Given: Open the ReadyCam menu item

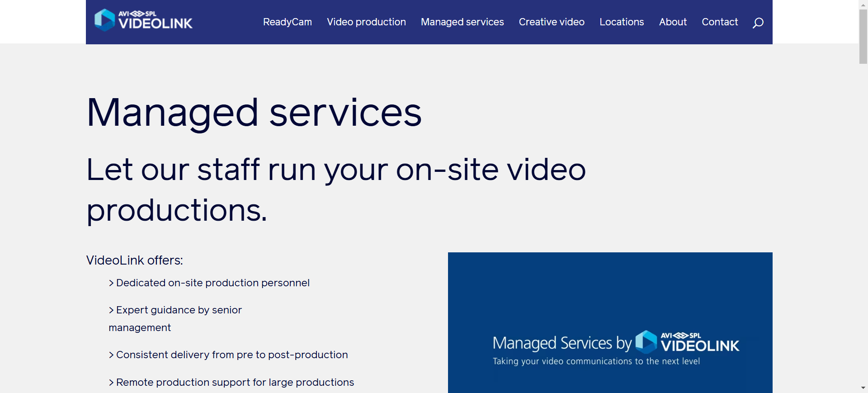Looking at the screenshot, I should click(x=288, y=22).
